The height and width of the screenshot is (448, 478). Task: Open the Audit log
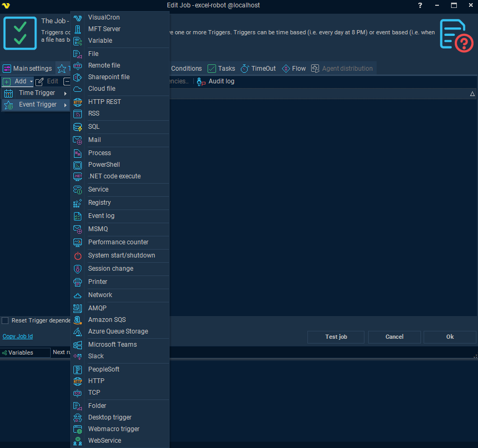tap(215, 81)
